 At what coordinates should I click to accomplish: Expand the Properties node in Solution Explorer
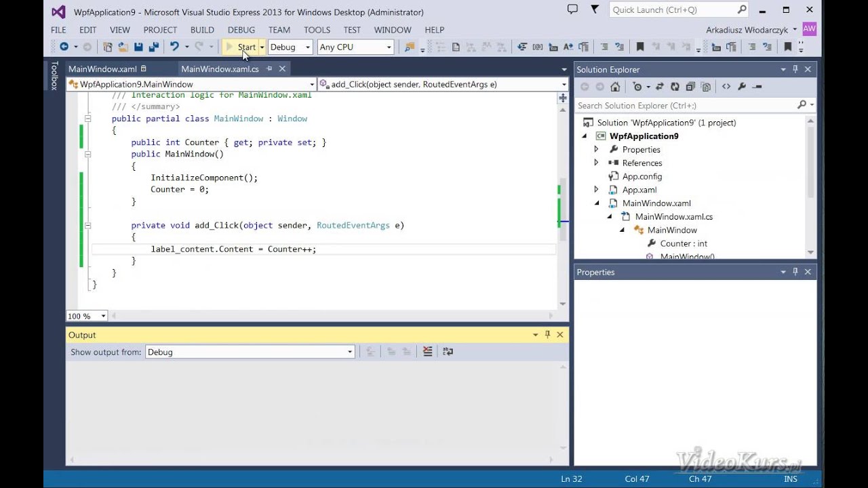click(x=596, y=149)
